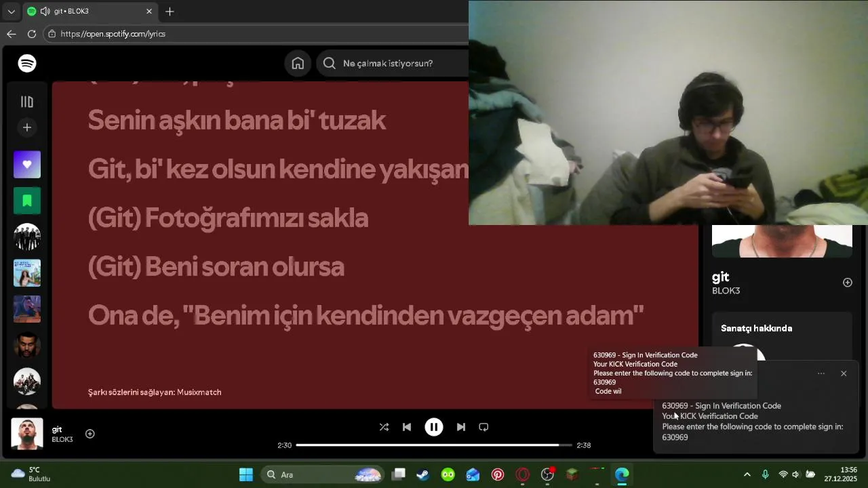Image resolution: width=868 pixels, height=488 pixels.
Task: Switch to Microsoft Edge on taskbar
Action: point(622,474)
